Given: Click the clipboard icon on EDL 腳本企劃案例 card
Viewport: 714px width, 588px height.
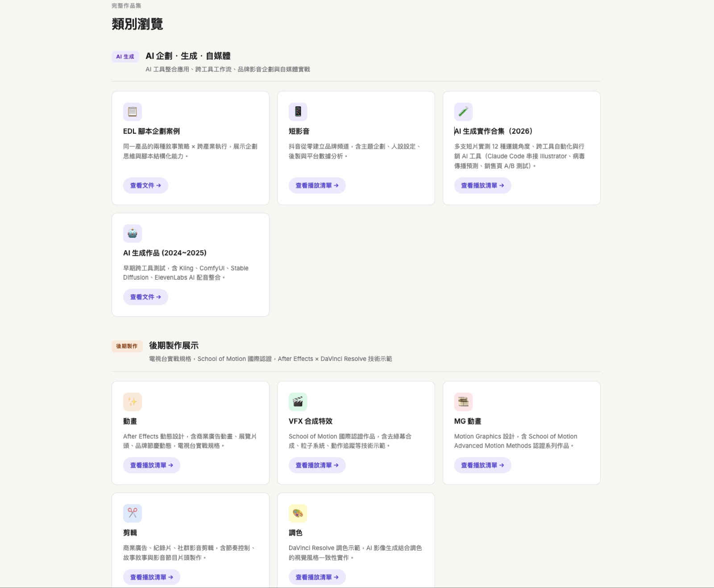Looking at the screenshot, I should click(133, 112).
